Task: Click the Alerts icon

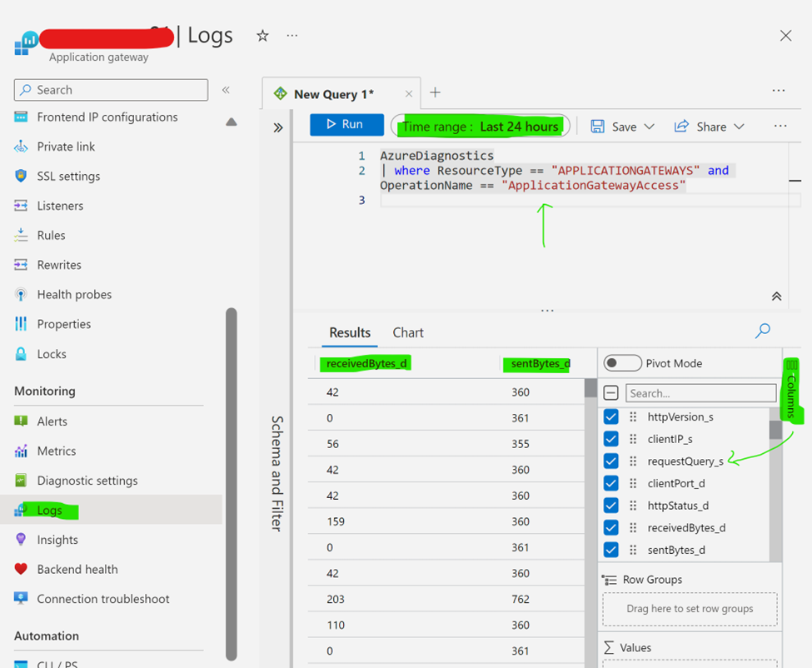Action: [x=21, y=421]
